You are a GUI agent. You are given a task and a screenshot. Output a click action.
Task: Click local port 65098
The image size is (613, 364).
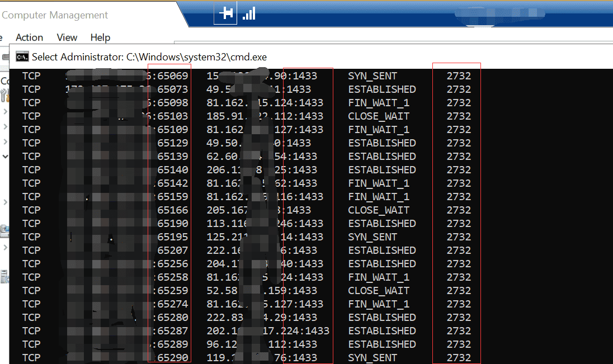coord(172,103)
